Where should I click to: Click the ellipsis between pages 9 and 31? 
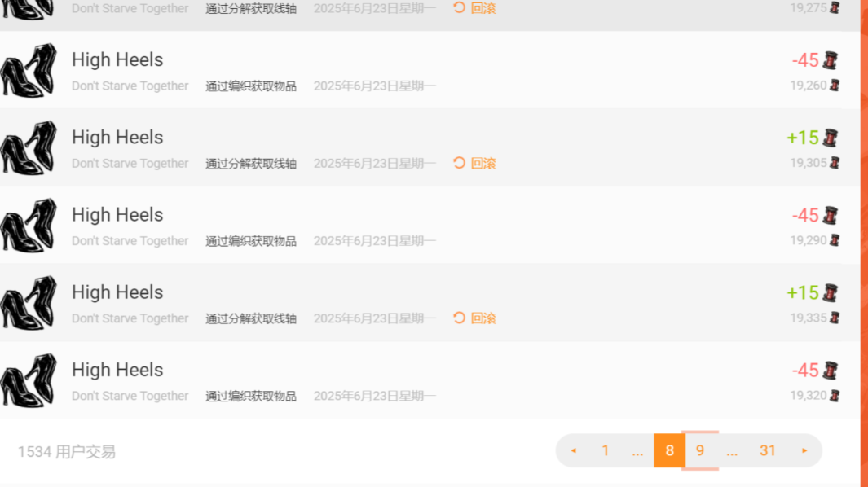click(732, 452)
